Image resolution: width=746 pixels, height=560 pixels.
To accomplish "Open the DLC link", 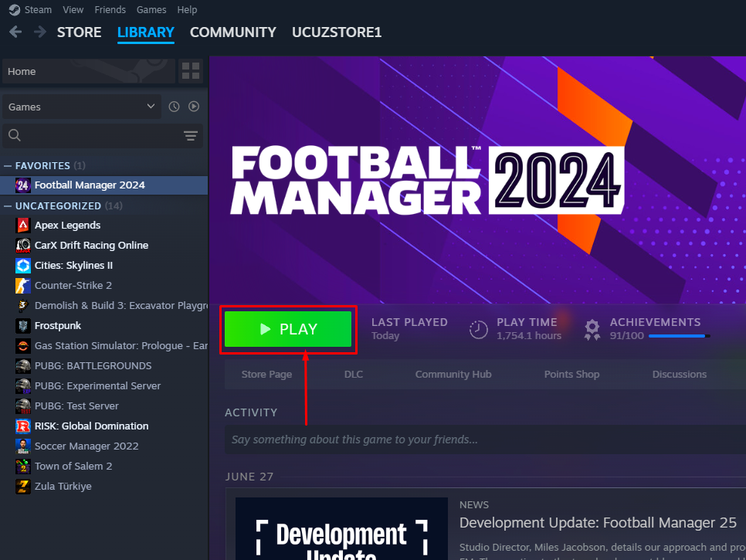I will [x=354, y=375].
